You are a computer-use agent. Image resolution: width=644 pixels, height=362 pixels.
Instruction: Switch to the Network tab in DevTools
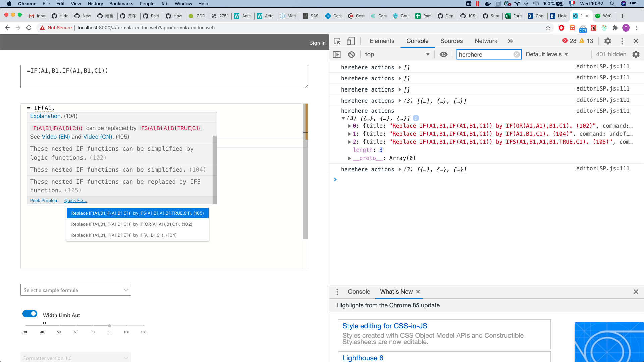pos(486,41)
